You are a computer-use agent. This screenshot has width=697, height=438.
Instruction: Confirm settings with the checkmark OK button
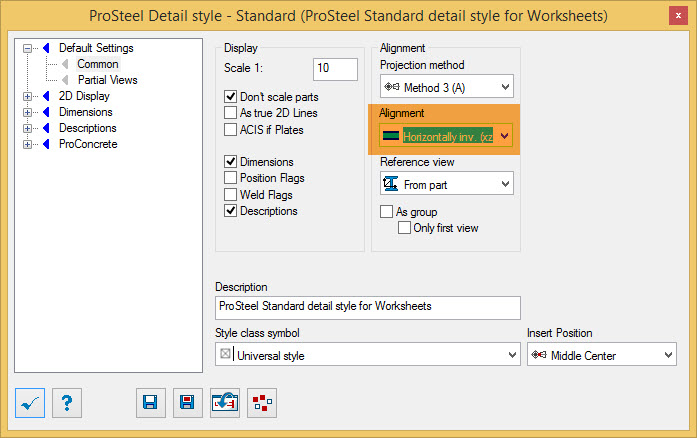coord(30,403)
